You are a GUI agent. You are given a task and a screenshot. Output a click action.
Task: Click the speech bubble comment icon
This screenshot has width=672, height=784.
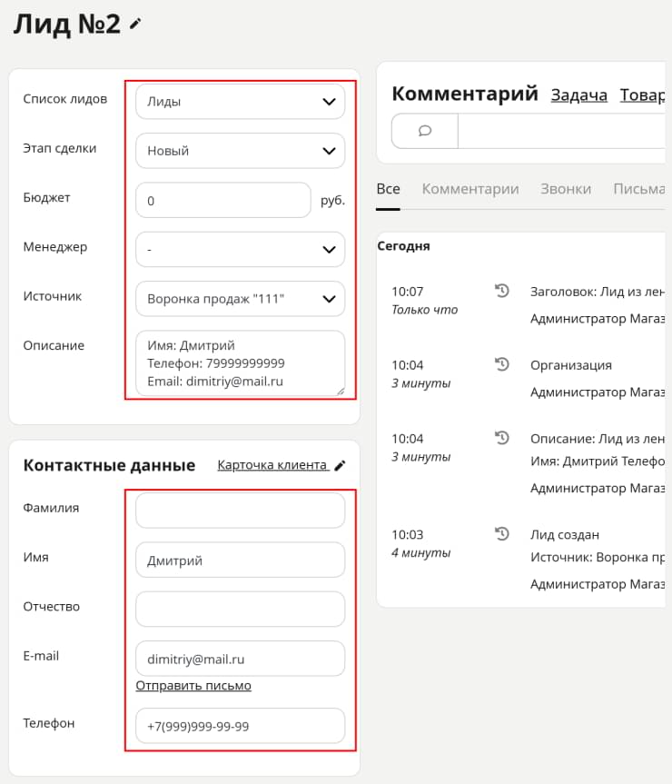click(425, 131)
